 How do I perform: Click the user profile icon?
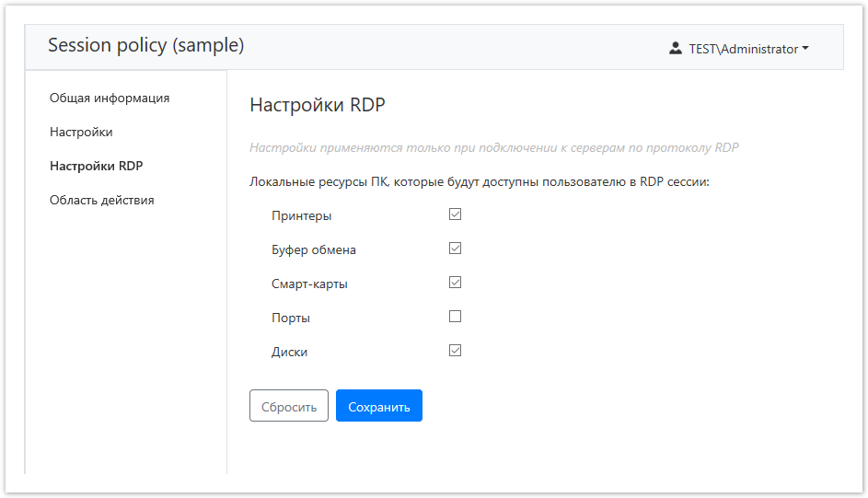(x=676, y=48)
